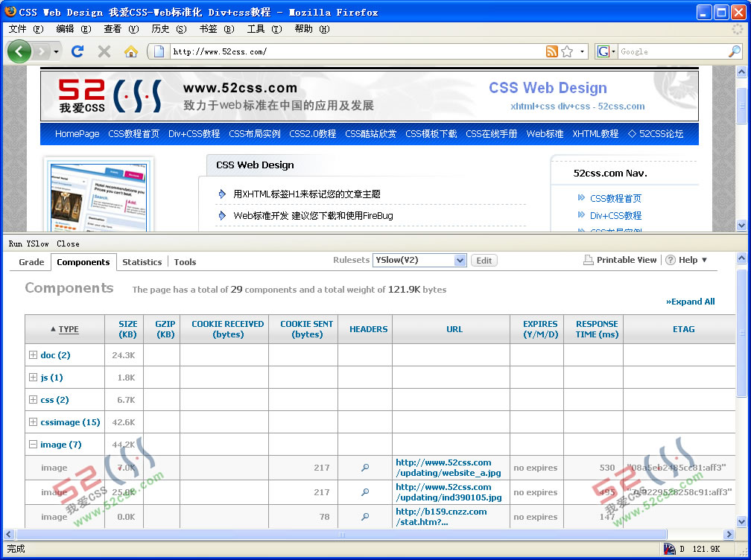The width and height of the screenshot is (751, 560).
Task: Click web page scrollbar down arrow
Action: (x=741, y=224)
